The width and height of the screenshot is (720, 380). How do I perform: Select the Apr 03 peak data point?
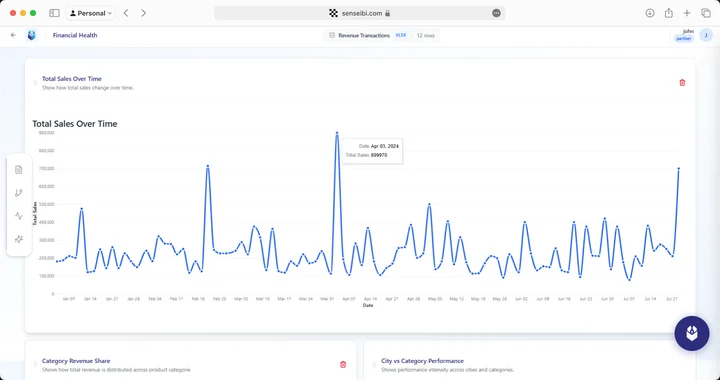pos(337,133)
